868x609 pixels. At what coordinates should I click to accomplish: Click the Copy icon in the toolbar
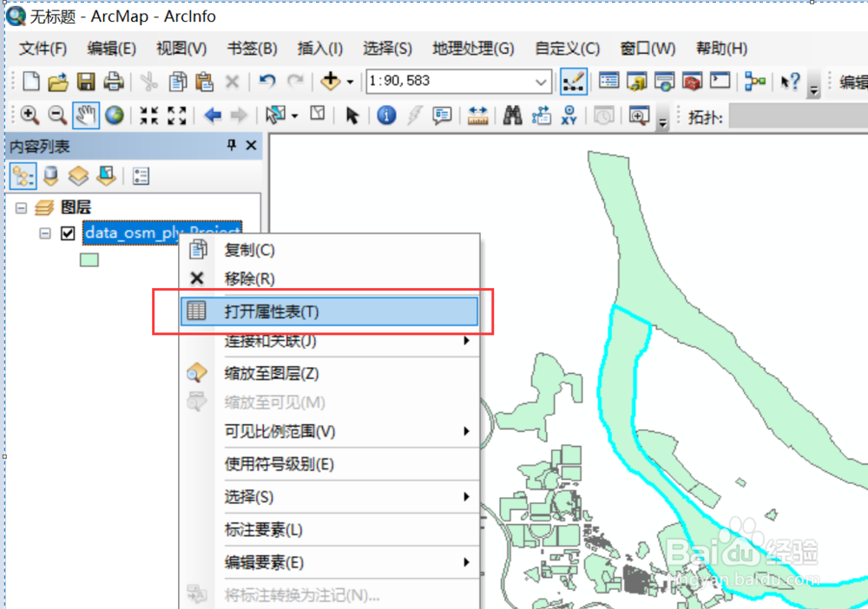pyautogui.click(x=177, y=82)
